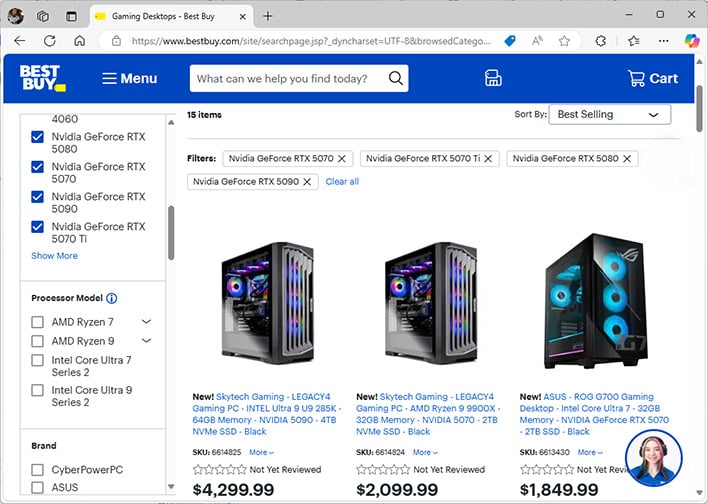
Task: Close the Gaming Desktops tab
Action: coord(242,17)
